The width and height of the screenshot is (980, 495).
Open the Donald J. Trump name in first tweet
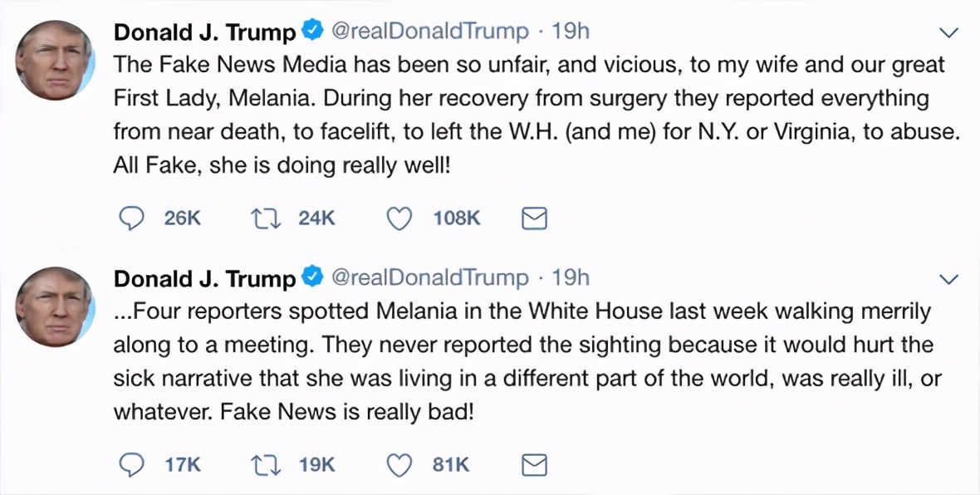[x=204, y=32]
